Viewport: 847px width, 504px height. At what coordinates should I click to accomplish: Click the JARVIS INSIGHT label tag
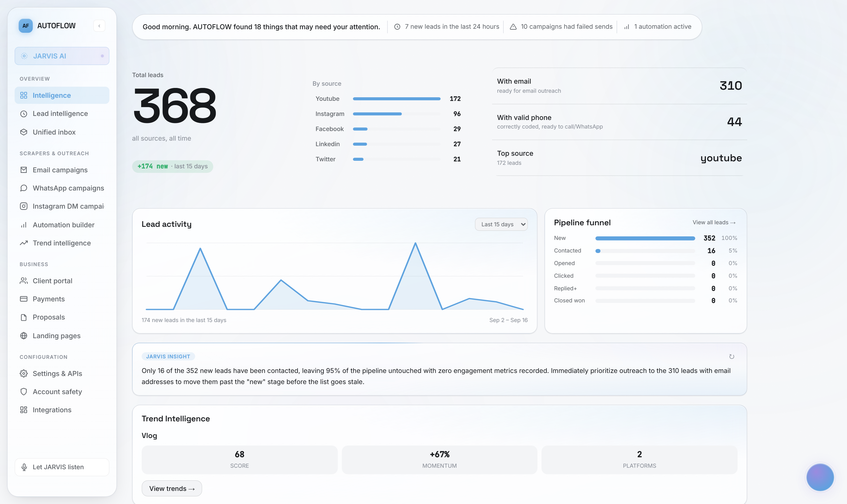[168, 357]
